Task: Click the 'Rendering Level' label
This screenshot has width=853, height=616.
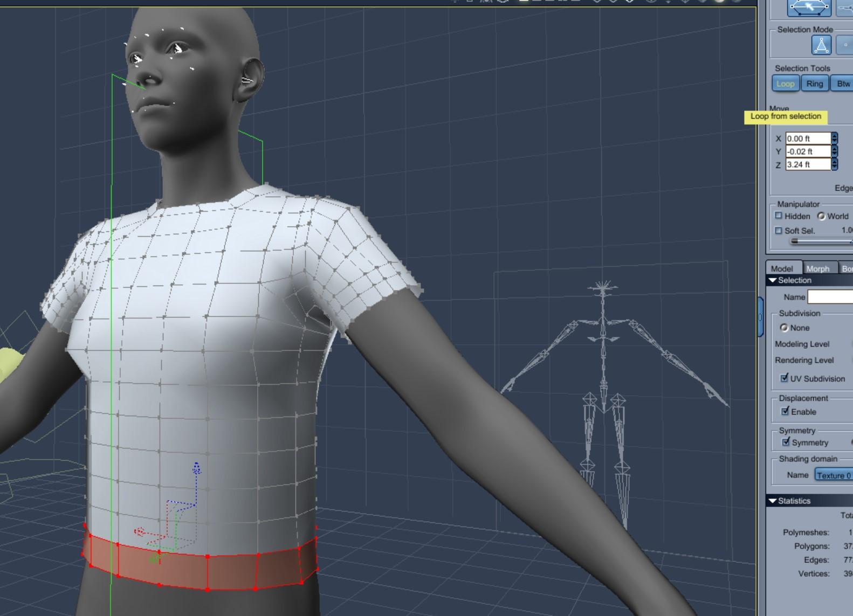Action: 804,360
